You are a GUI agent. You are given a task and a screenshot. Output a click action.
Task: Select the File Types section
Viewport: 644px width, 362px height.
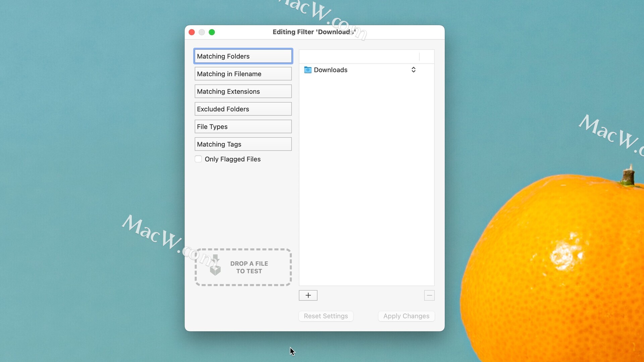(243, 127)
